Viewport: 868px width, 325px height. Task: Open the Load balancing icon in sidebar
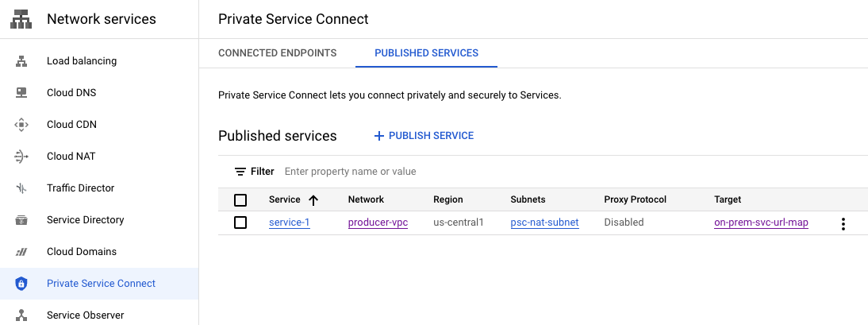21,61
